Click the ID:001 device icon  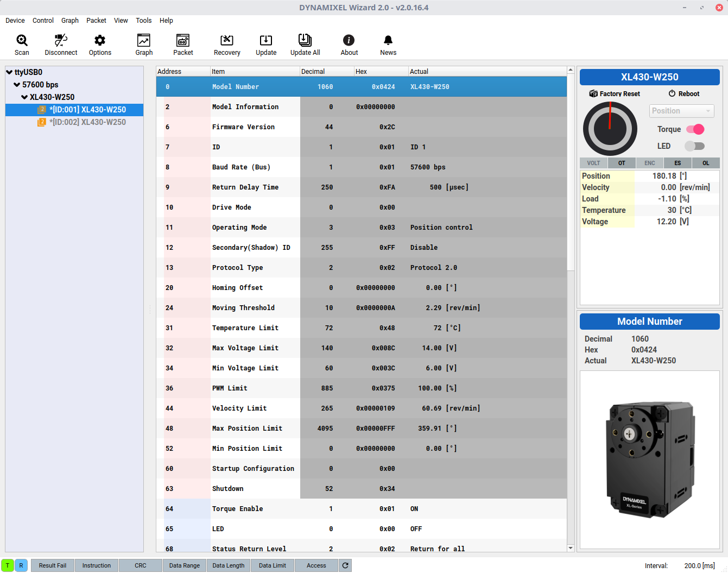[42, 110]
